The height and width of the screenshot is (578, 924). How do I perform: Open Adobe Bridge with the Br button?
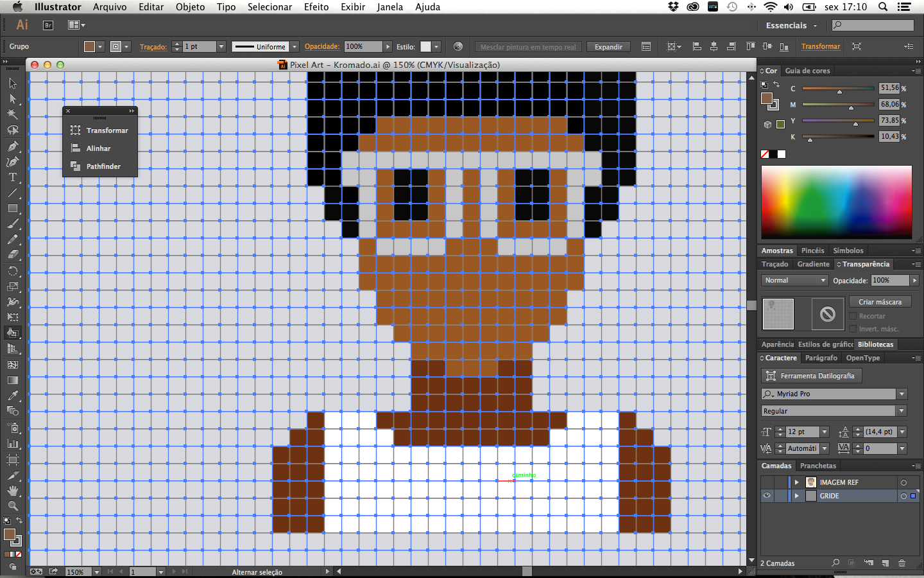tap(48, 25)
